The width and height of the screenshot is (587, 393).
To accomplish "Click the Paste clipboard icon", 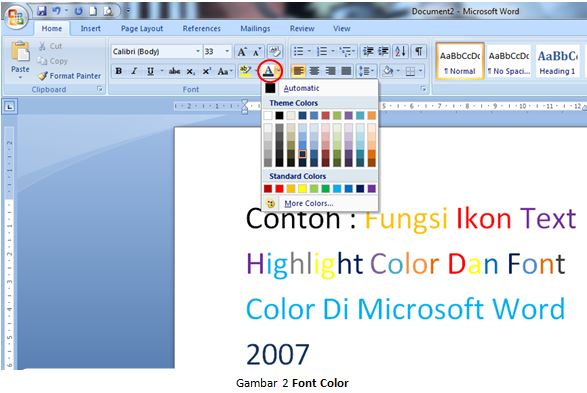I will point(20,52).
